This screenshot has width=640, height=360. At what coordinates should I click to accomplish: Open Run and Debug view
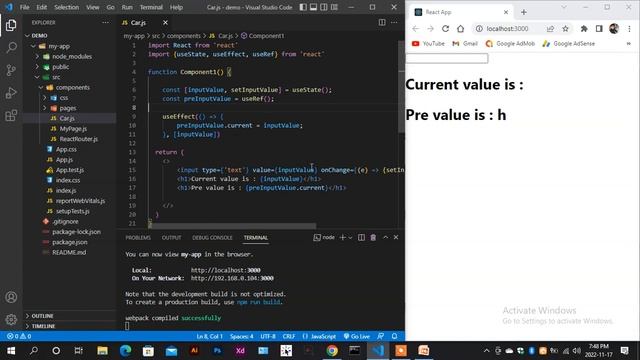[11, 93]
